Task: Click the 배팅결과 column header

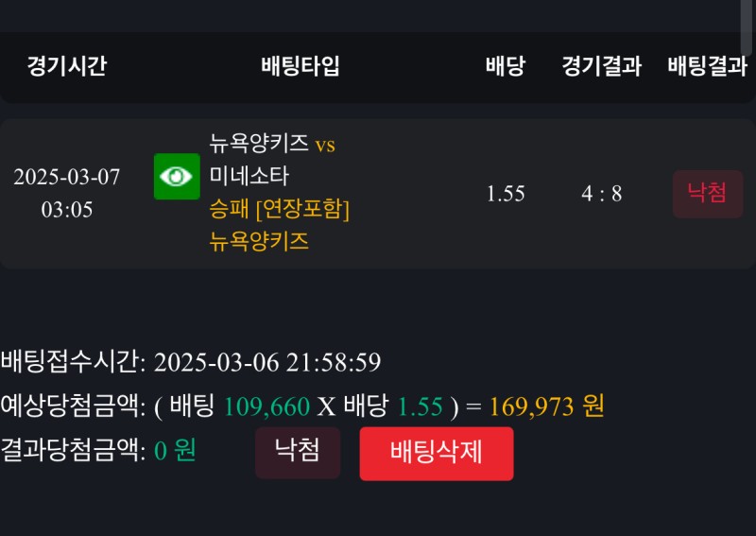Action: coord(707,65)
